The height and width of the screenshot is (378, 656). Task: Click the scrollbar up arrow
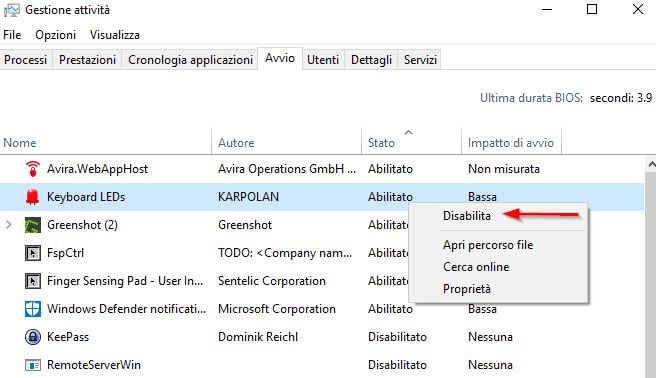point(651,165)
